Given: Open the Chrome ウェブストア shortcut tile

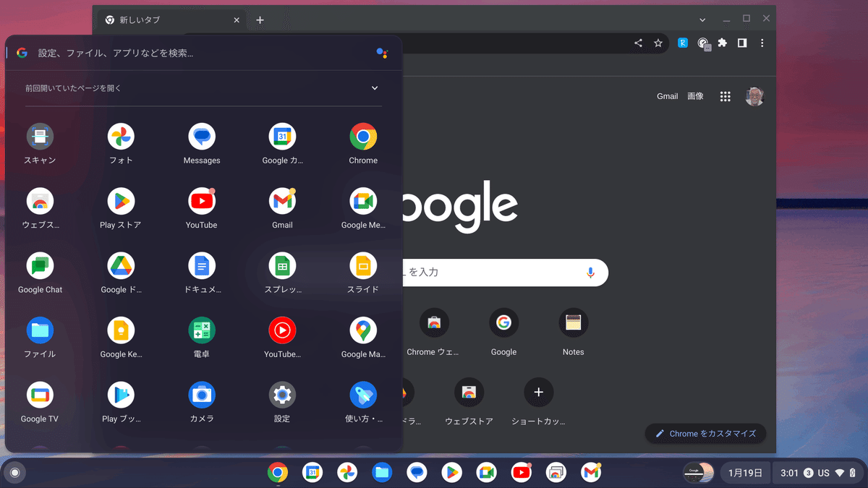Looking at the screenshot, I should pyautogui.click(x=433, y=333).
